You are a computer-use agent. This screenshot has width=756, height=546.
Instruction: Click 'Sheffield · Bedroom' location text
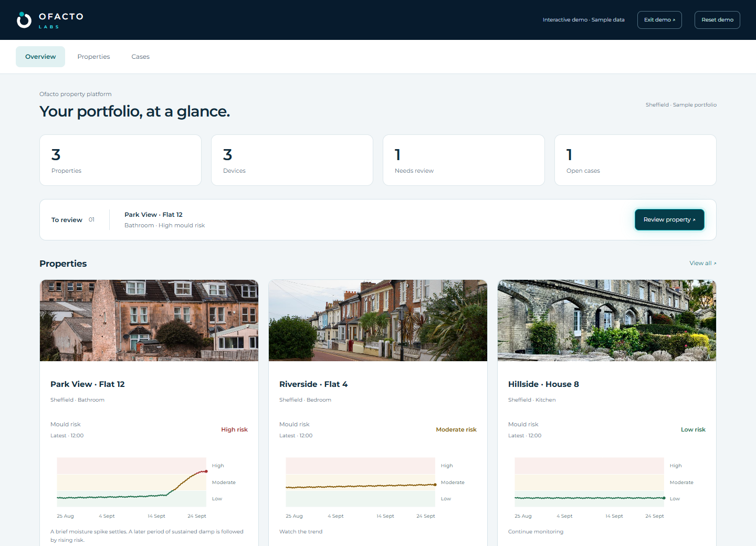305,400
